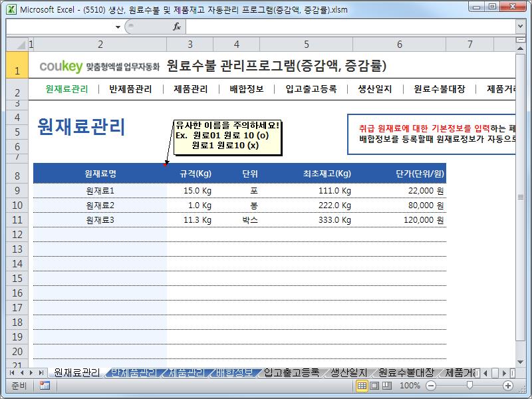Select the 원재료3 cell
The width and height of the screenshot is (532, 399).
100,220
